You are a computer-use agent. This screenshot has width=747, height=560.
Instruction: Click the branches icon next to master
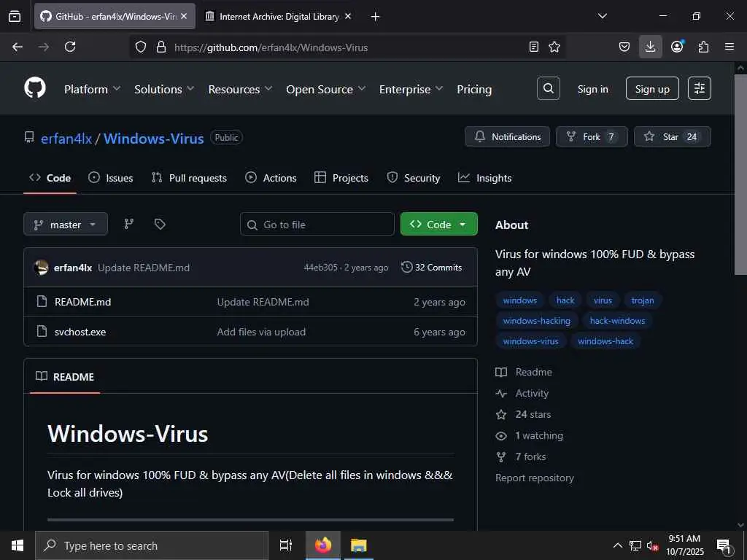128,224
